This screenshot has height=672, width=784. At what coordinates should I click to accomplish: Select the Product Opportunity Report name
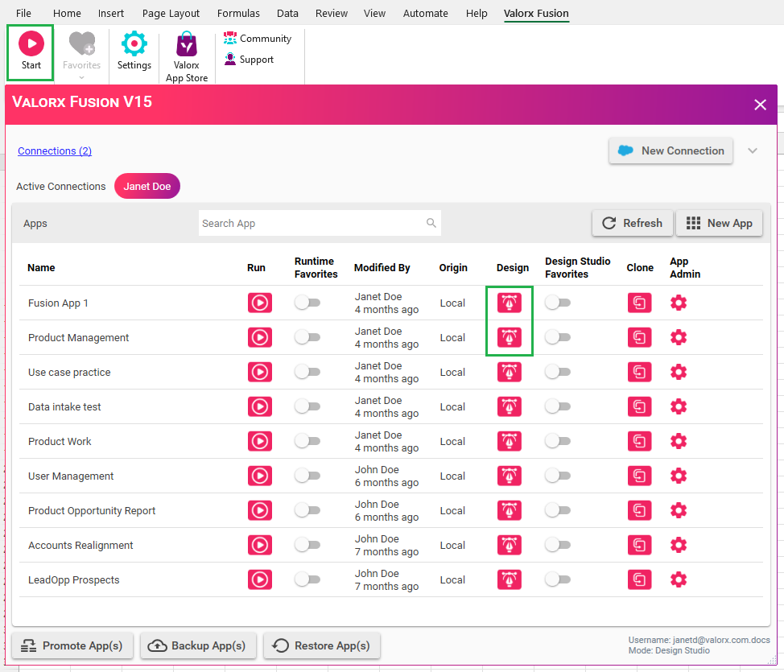click(92, 510)
